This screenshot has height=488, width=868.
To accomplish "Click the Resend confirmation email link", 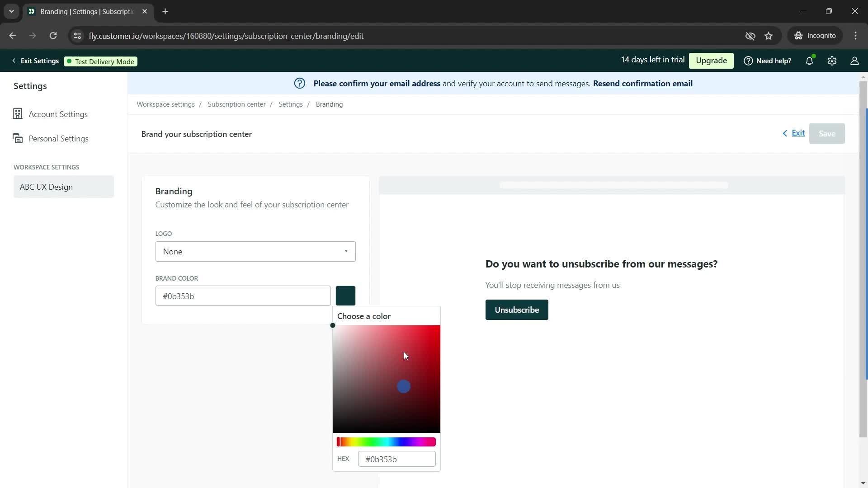I will [643, 84].
